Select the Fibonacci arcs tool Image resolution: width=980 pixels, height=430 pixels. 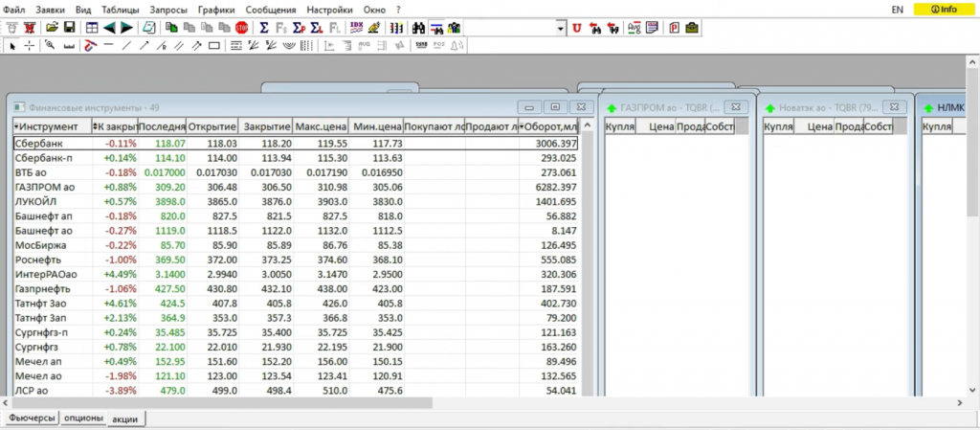point(289,46)
